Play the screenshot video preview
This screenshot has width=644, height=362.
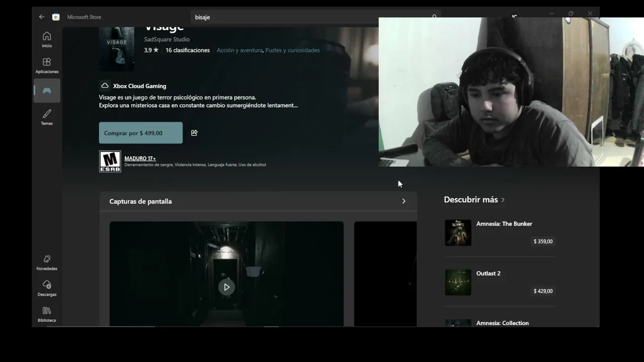pyautogui.click(x=226, y=287)
